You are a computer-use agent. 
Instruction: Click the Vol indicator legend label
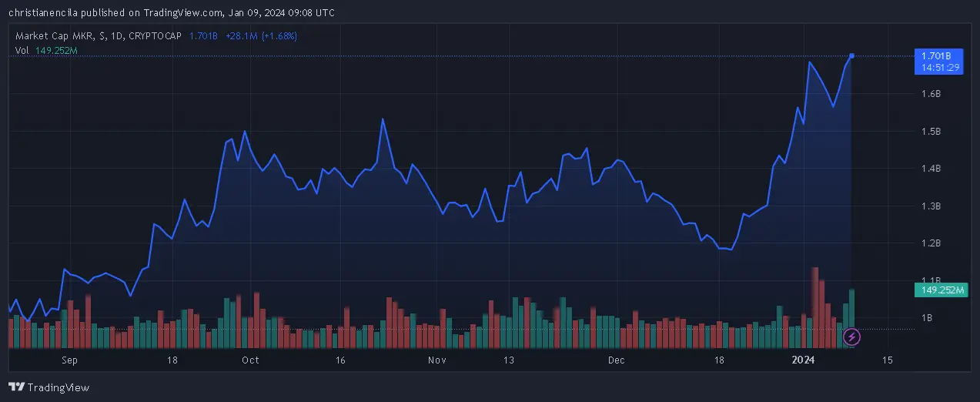click(x=22, y=50)
